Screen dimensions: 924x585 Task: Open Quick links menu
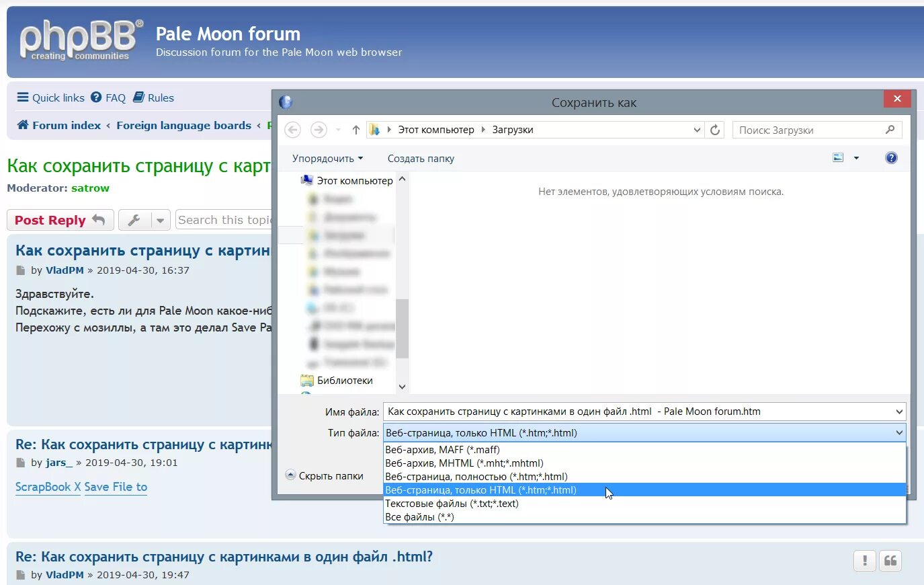[51, 97]
